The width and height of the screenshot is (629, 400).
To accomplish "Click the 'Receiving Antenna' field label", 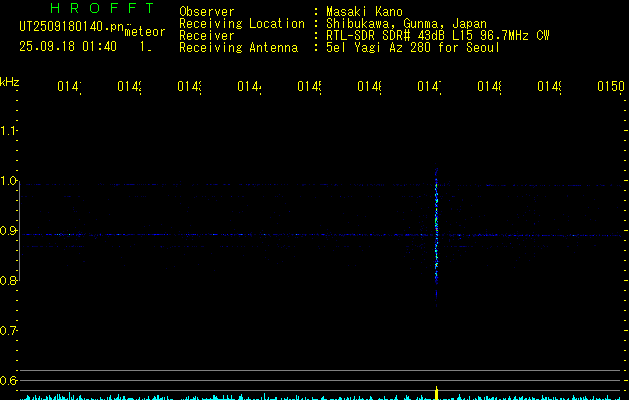I will coord(238,48).
